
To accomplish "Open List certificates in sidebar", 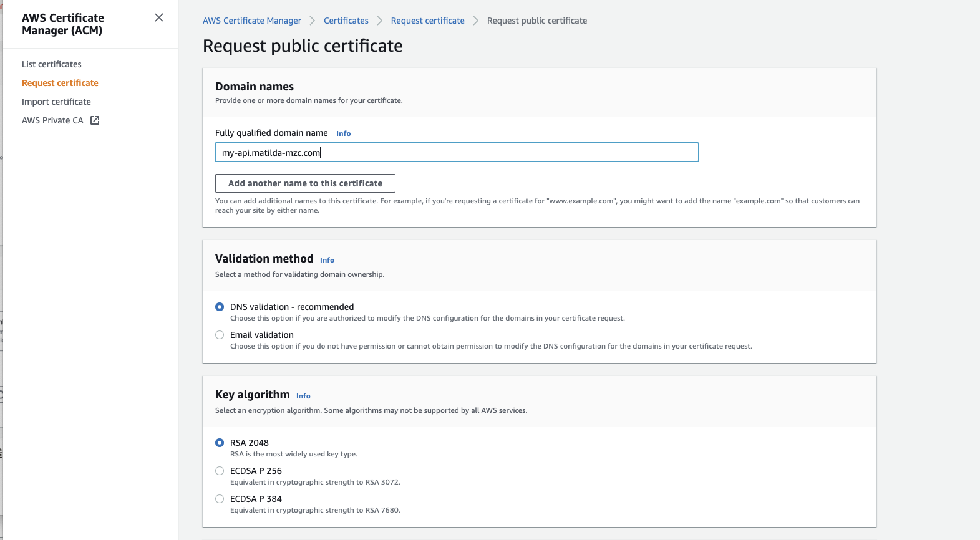I will click(52, 64).
